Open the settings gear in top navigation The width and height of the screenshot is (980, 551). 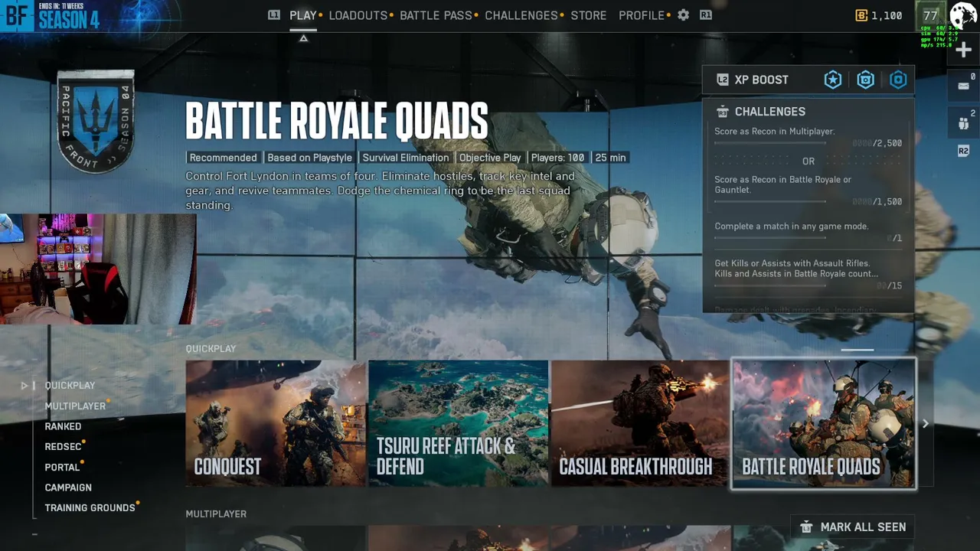(x=683, y=15)
